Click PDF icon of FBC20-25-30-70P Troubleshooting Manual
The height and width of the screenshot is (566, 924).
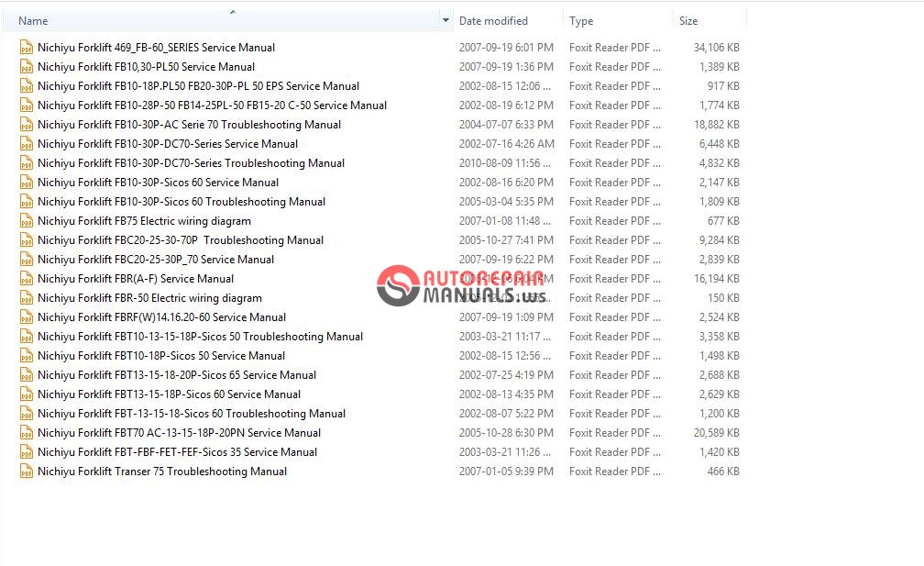[x=26, y=240]
